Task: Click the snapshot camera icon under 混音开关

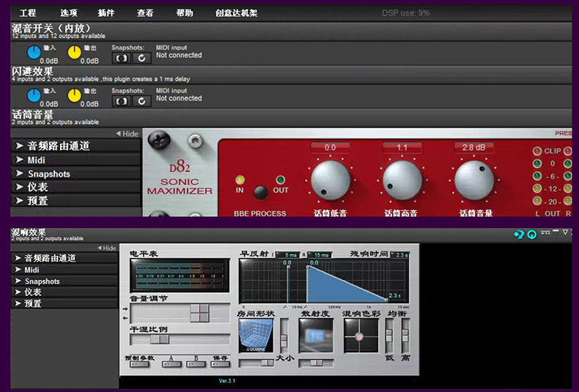Action: (x=121, y=59)
